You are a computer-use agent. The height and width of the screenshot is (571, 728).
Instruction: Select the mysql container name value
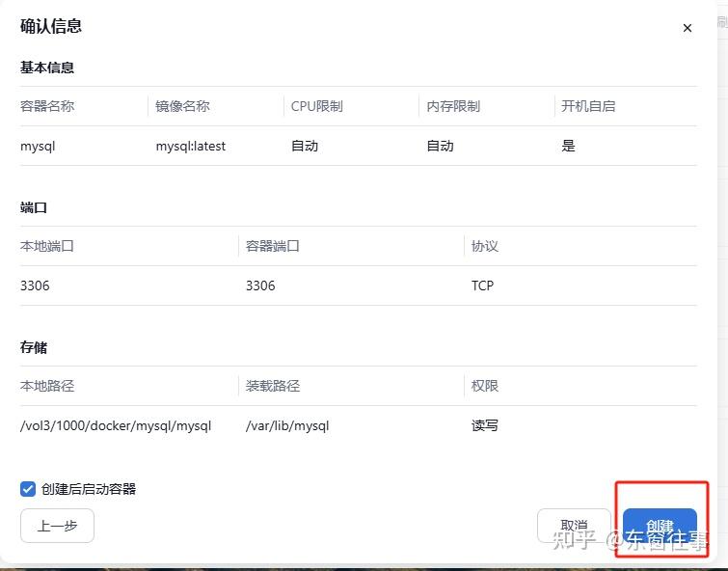tap(40, 146)
